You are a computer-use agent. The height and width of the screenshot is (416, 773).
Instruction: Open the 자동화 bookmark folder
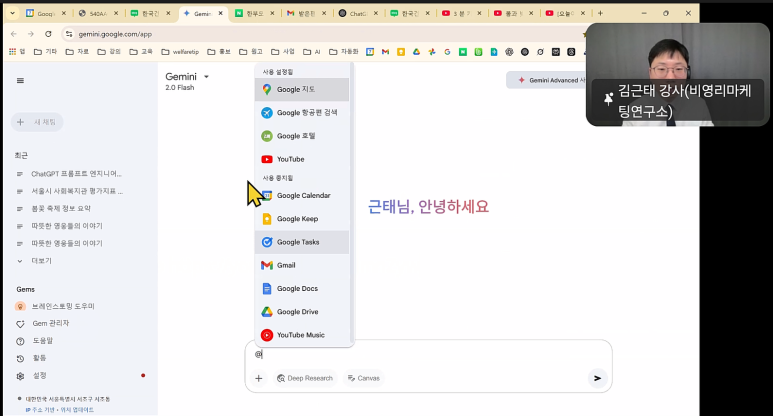click(344, 51)
